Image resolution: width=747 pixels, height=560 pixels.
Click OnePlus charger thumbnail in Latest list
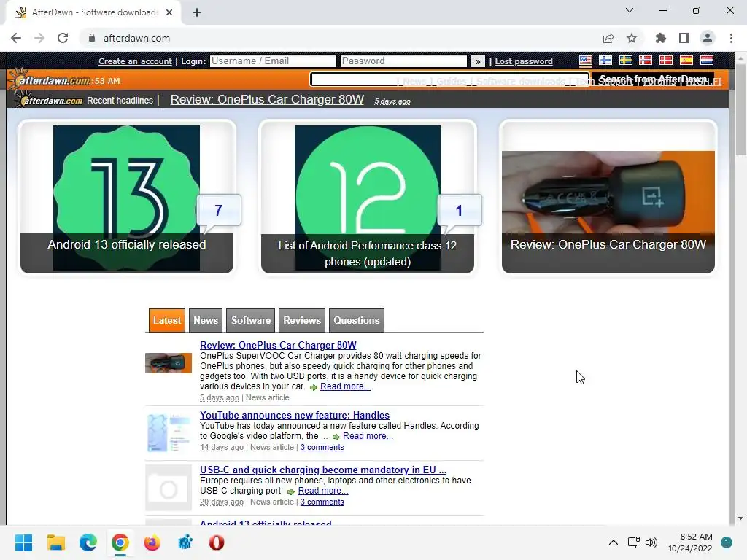169,363
